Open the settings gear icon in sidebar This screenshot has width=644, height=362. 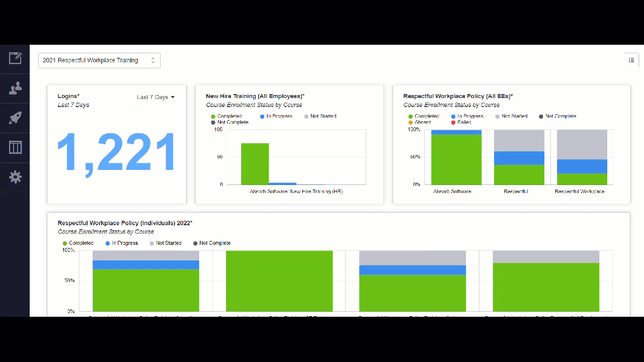point(15,177)
